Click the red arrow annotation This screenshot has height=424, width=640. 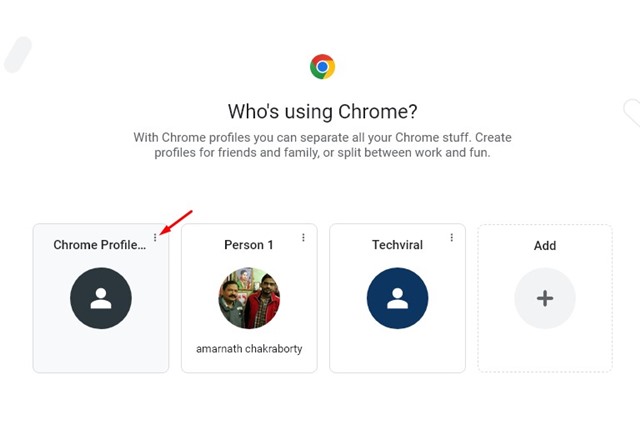pyautogui.click(x=176, y=222)
